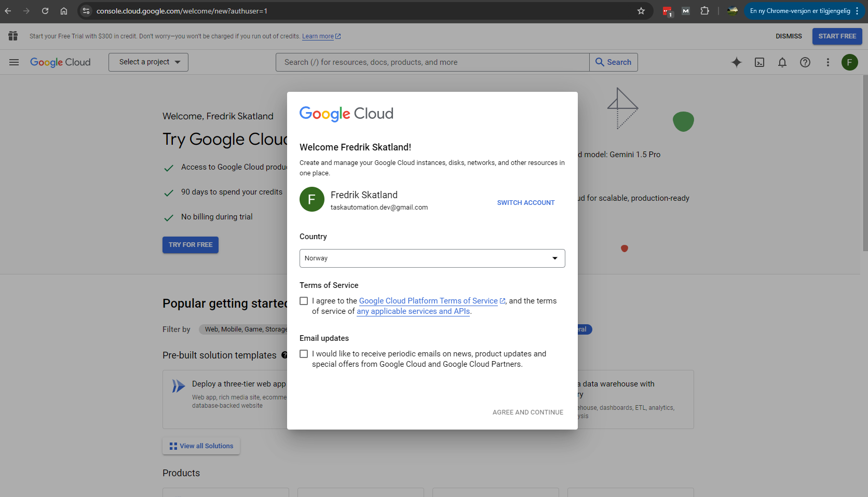Screen dimensions: 868x497
Task: Open the account avatar F in header
Action: (850, 62)
